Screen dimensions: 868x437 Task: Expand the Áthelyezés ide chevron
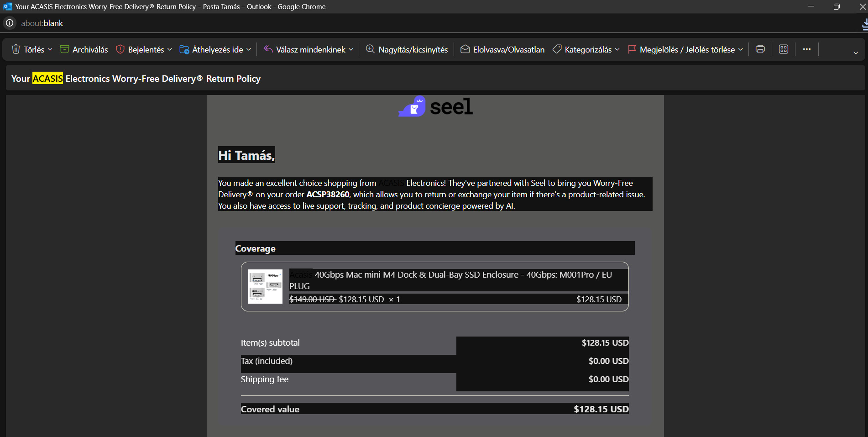click(249, 49)
